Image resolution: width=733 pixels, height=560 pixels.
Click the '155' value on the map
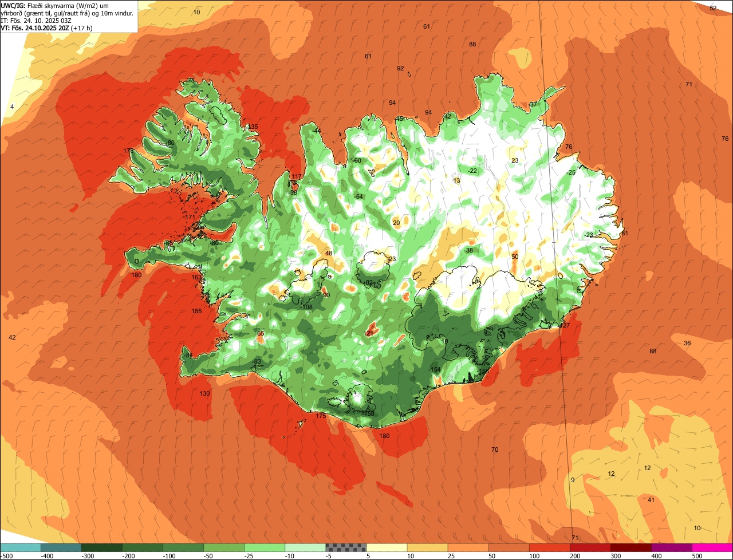pyautogui.click(x=196, y=311)
